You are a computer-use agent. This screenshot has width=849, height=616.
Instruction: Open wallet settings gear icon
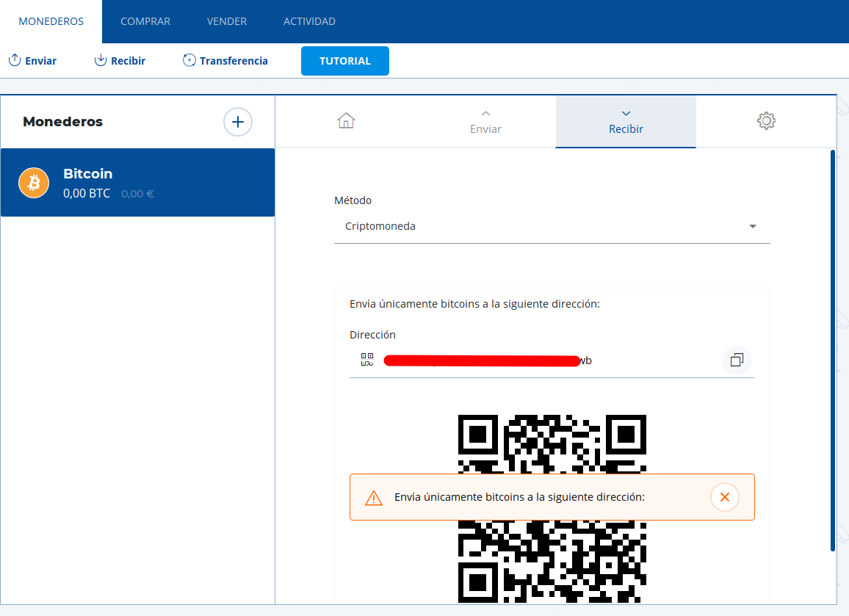click(766, 120)
